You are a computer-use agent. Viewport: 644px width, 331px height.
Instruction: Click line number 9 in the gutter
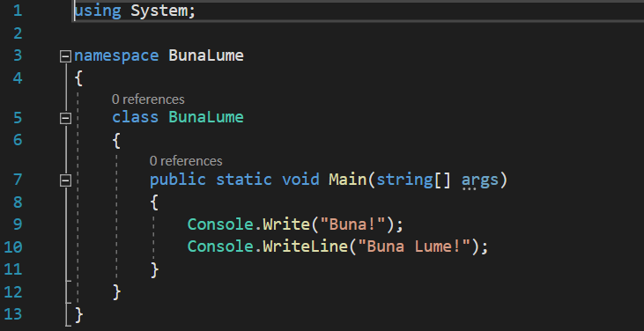tap(18, 224)
